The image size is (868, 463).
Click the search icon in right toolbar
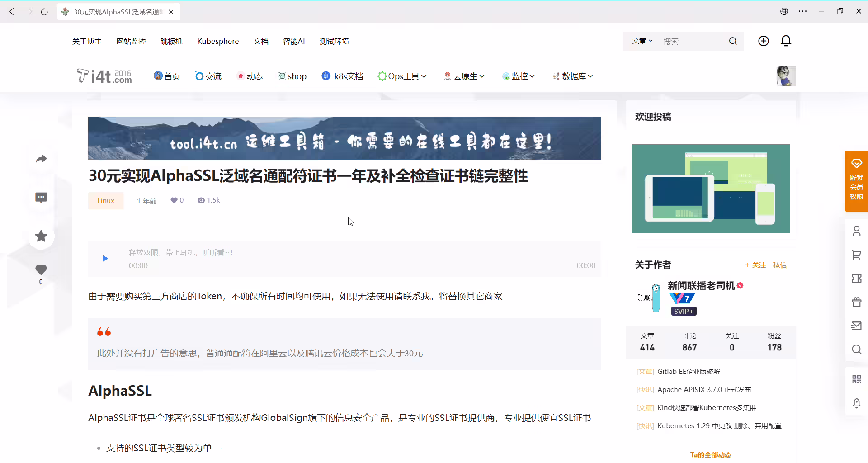[856, 350]
